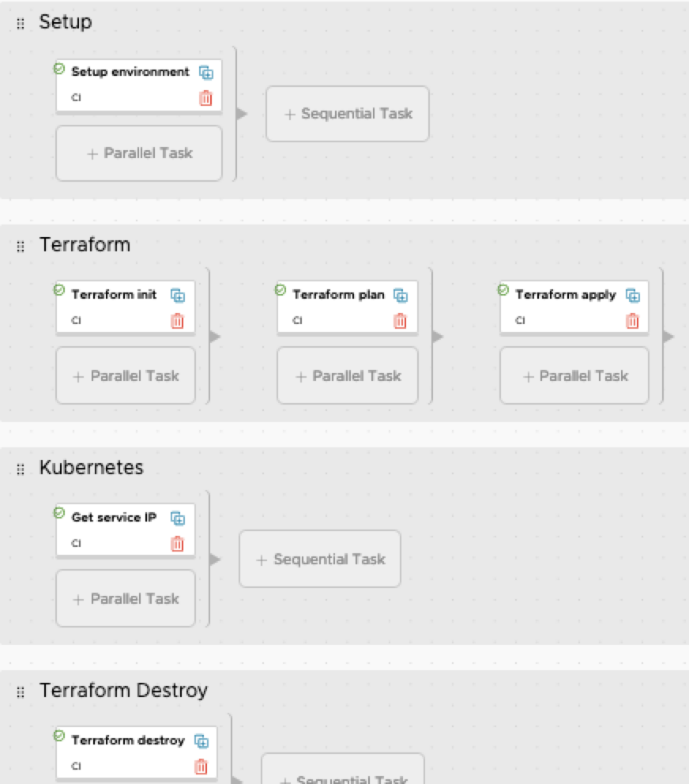Open the Terraform init task card
The width and height of the screenshot is (689, 784).
click(x=115, y=307)
